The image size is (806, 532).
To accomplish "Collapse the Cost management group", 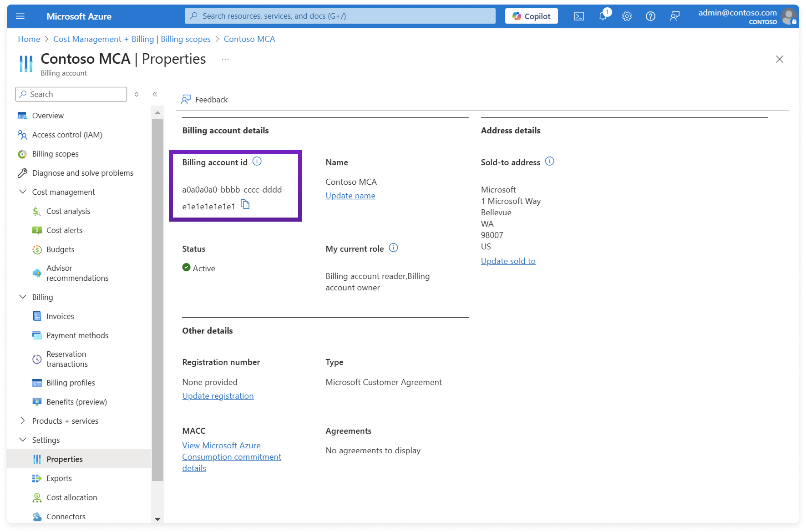I will click(x=23, y=192).
